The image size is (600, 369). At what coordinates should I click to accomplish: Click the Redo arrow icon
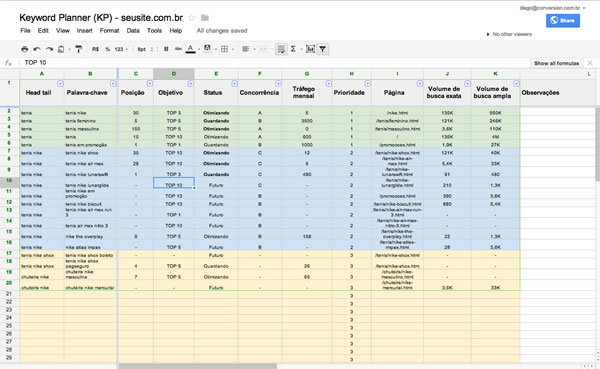click(x=49, y=49)
